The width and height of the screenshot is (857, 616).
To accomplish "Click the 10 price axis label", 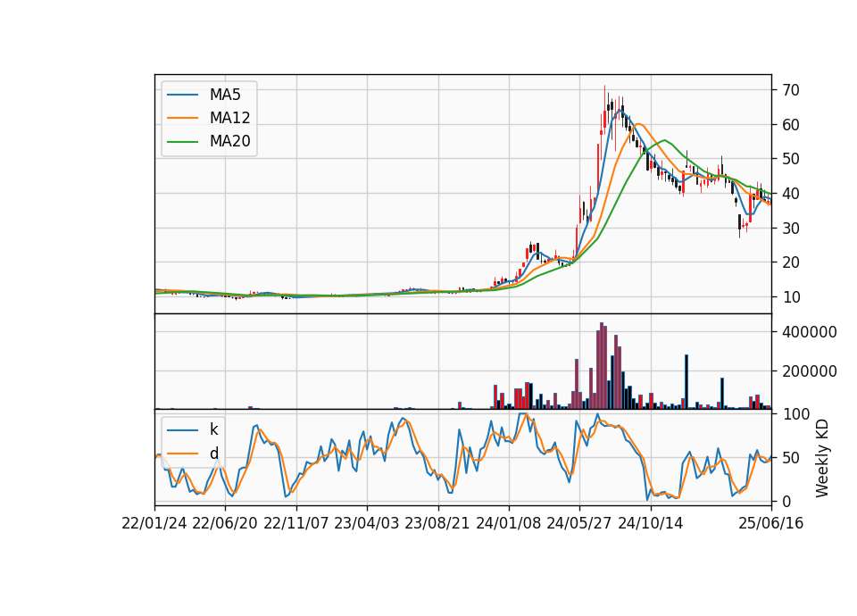I will click(790, 297).
